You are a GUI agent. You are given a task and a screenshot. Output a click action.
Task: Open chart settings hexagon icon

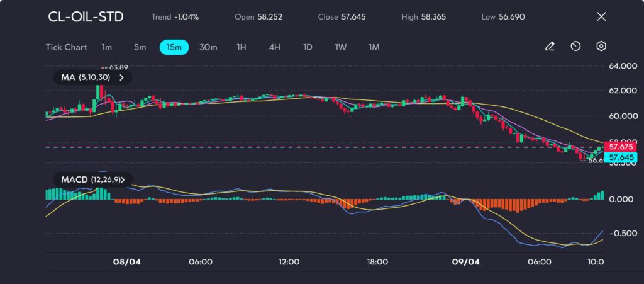pos(601,47)
